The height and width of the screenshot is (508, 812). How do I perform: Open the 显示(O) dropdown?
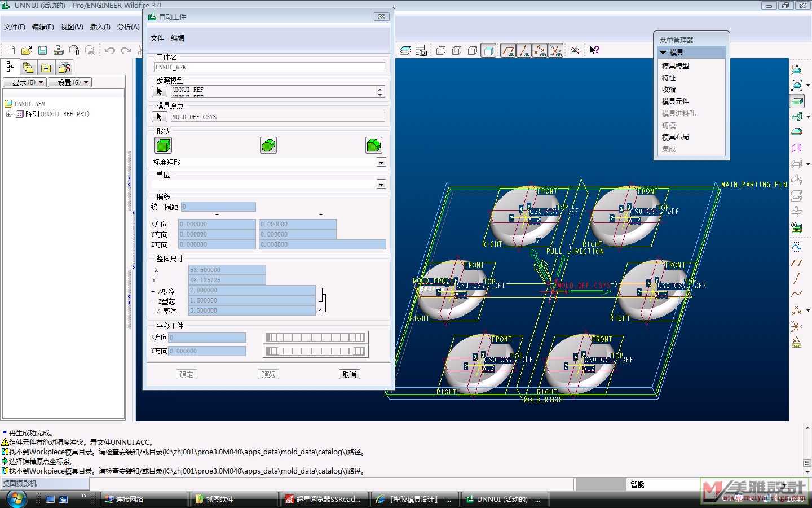tap(25, 82)
